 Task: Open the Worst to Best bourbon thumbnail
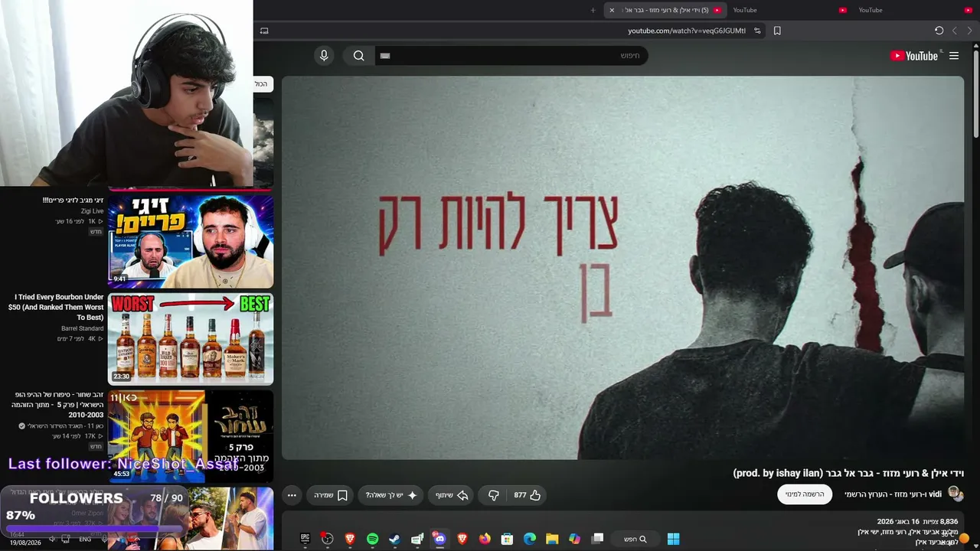[x=191, y=338]
